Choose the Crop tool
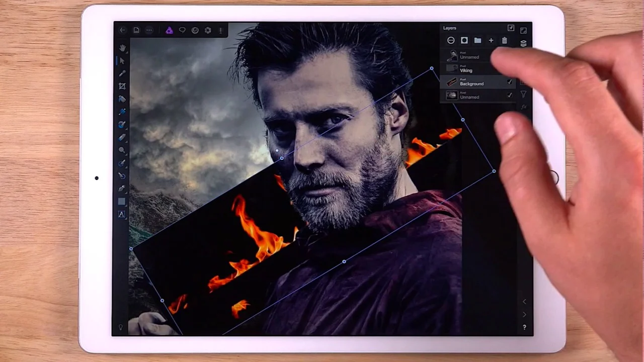The height and width of the screenshot is (362, 644). [122, 86]
